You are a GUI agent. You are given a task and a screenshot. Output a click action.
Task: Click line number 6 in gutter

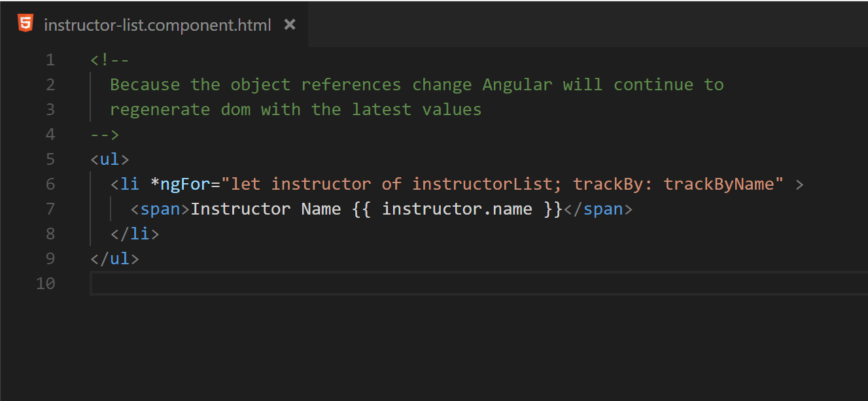tap(50, 184)
